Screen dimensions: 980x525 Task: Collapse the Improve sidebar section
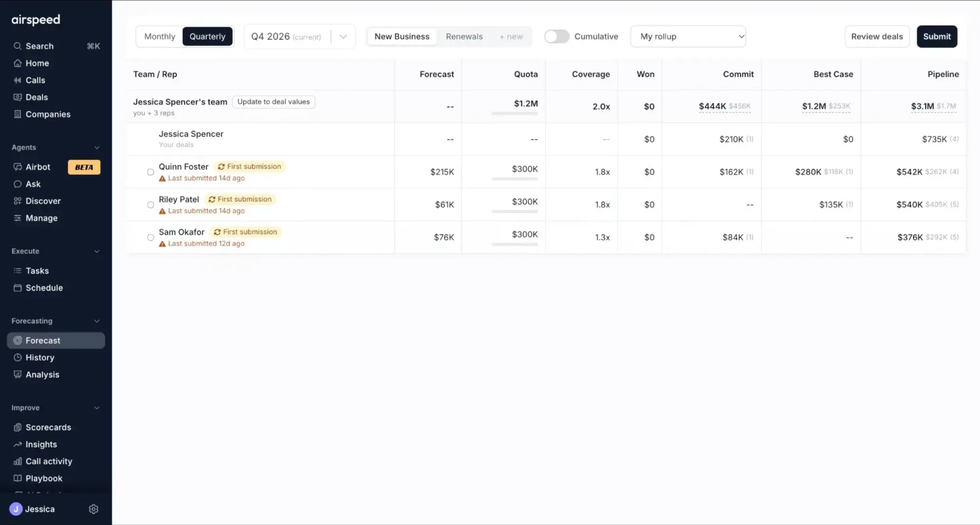point(97,408)
